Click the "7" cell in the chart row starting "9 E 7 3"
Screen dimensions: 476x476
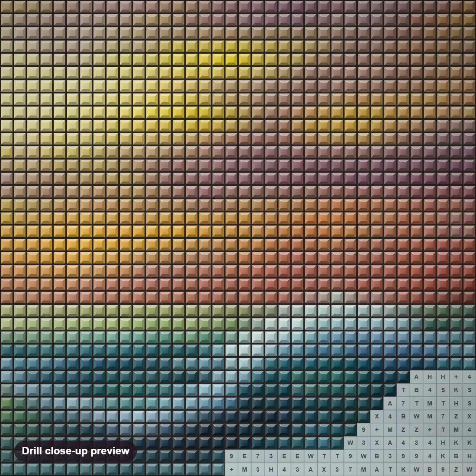pyautogui.click(x=258, y=456)
